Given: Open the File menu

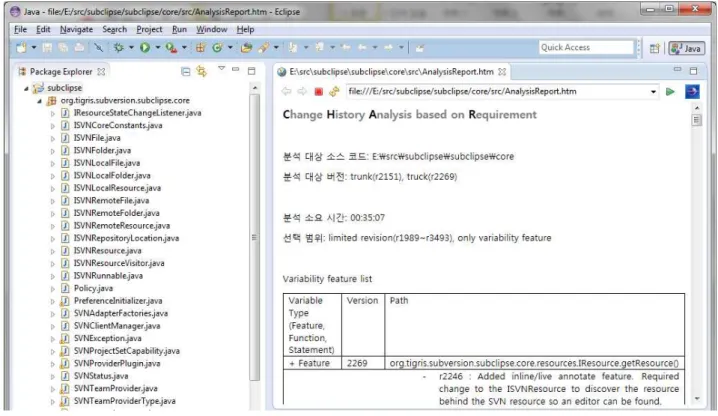Looking at the screenshot, I should coord(21,29).
